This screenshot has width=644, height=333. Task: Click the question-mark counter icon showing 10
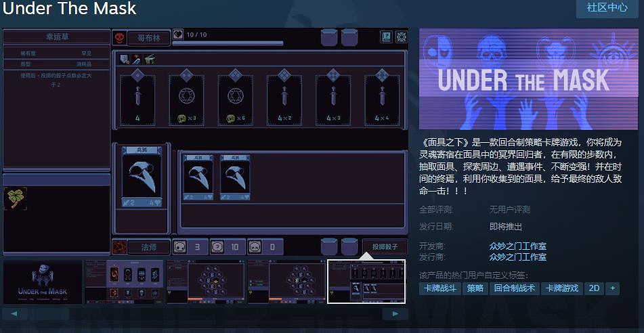tap(217, 247)
